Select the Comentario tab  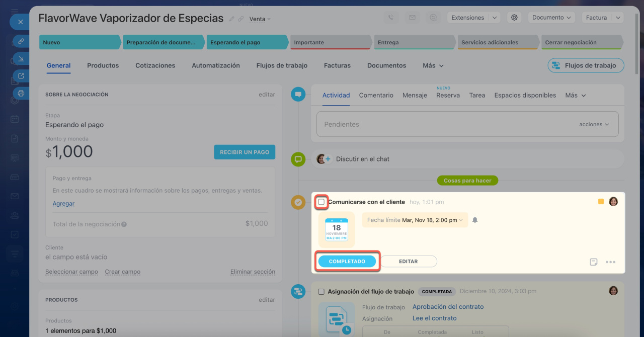pyautogui.click(x=376, y=95)
